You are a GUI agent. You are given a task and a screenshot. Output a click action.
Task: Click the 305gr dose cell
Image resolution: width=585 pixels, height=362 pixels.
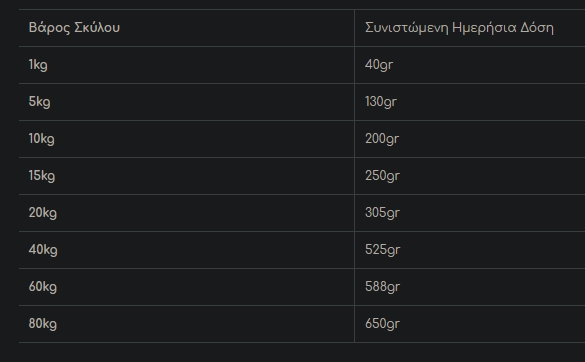coord(470,213)
